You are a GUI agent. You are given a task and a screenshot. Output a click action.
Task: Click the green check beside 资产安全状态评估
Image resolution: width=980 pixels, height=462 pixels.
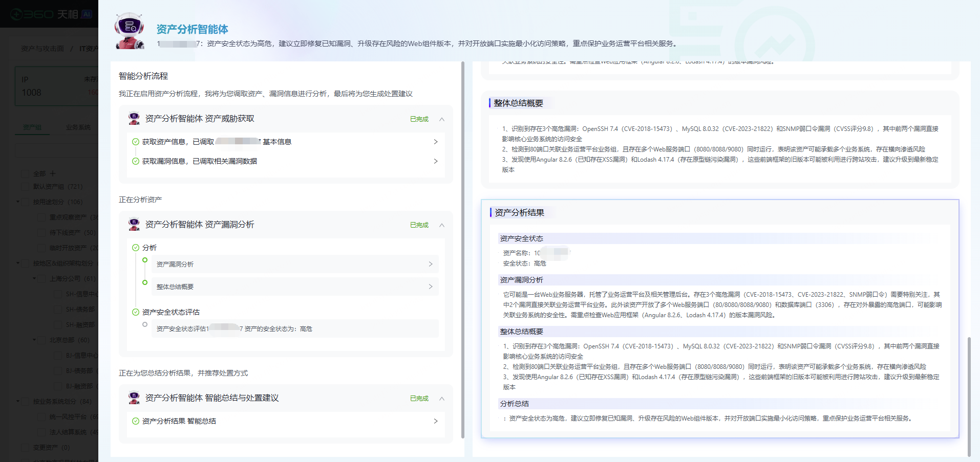click(135, 312)
